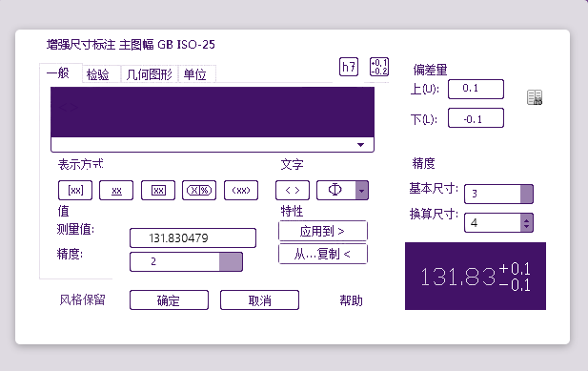
Task: Click the 131.83 dimension preview panel
Action: point(476,276)
